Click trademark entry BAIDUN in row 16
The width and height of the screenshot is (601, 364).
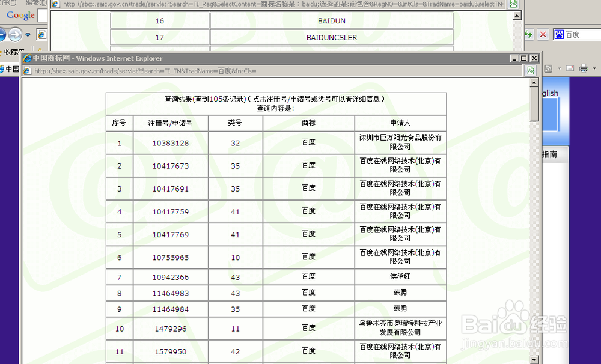pyautogui.click(x=331, y=20)
